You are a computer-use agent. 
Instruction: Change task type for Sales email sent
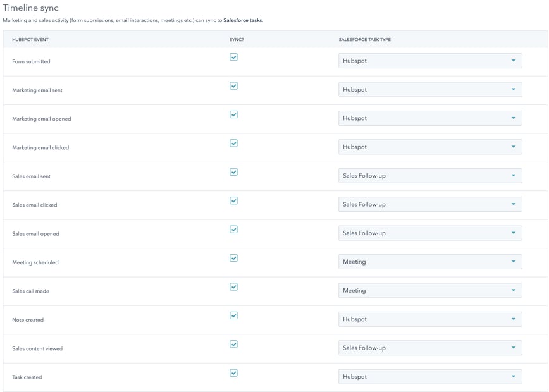click(x=430, y=175)
